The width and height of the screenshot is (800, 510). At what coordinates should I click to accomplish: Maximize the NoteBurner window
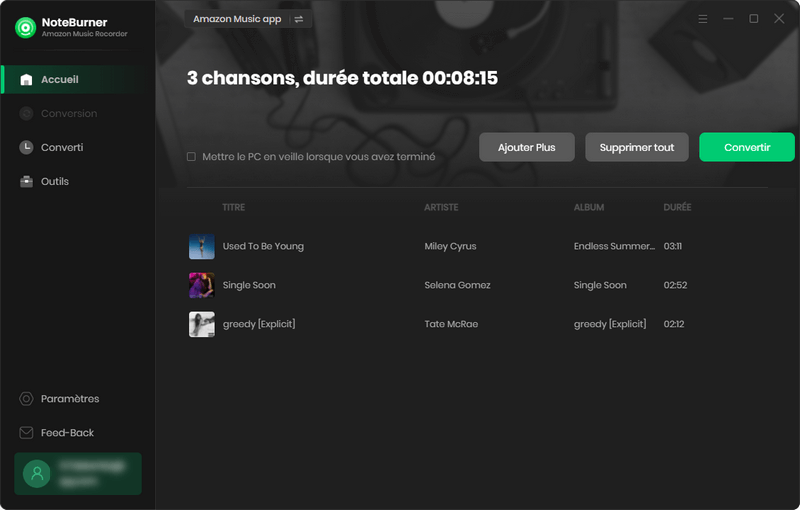tap(754, 19)
